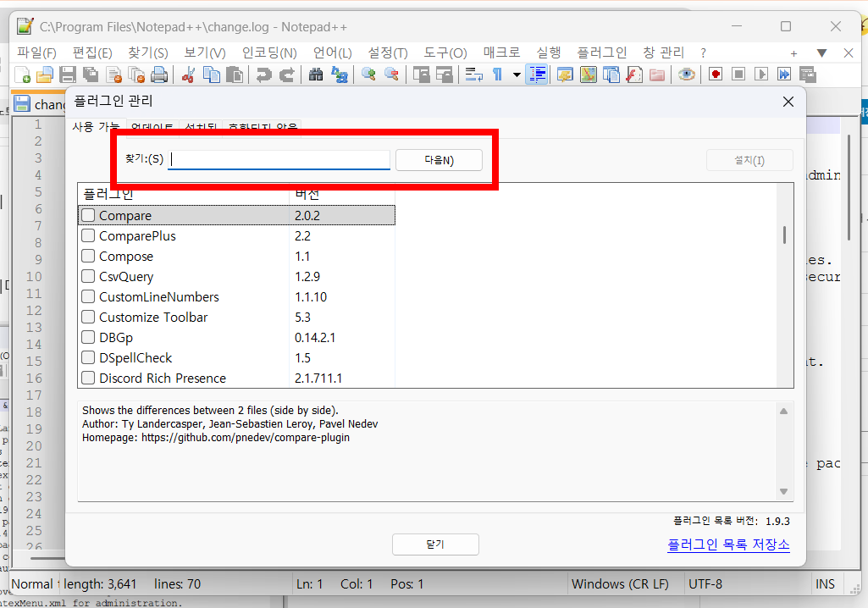Viewport: 868px width, 608px height.
Task: Click the UTF-8 encoding status entry
Action: (x=705, y=583)
